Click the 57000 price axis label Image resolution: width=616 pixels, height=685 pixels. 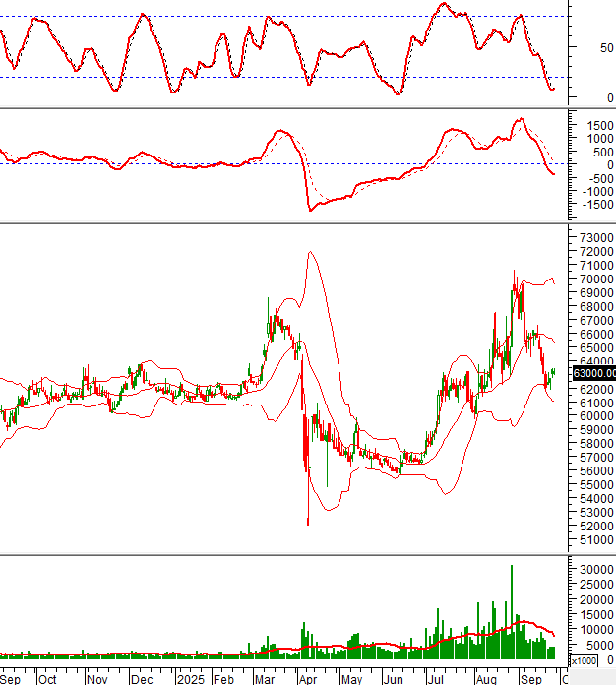click(x=594, y=458)
